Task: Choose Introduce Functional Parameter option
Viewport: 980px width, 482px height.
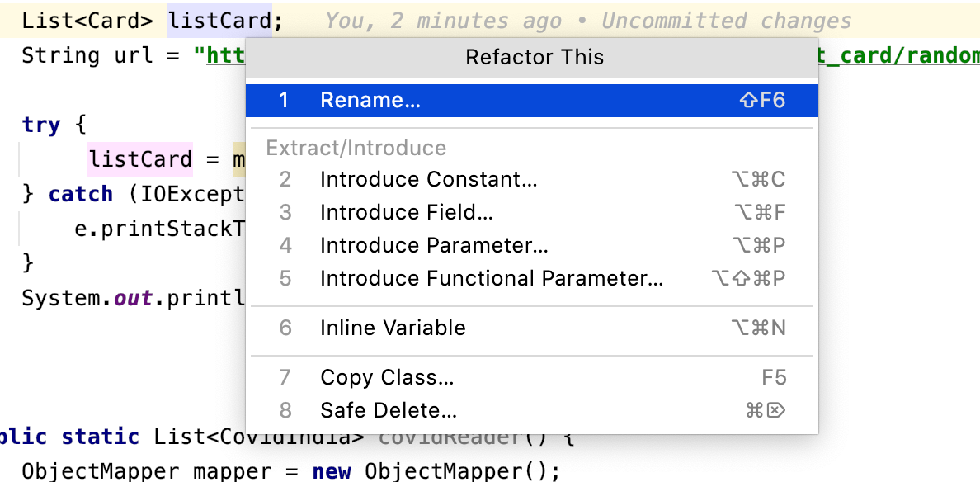Action: coord(491,279)
